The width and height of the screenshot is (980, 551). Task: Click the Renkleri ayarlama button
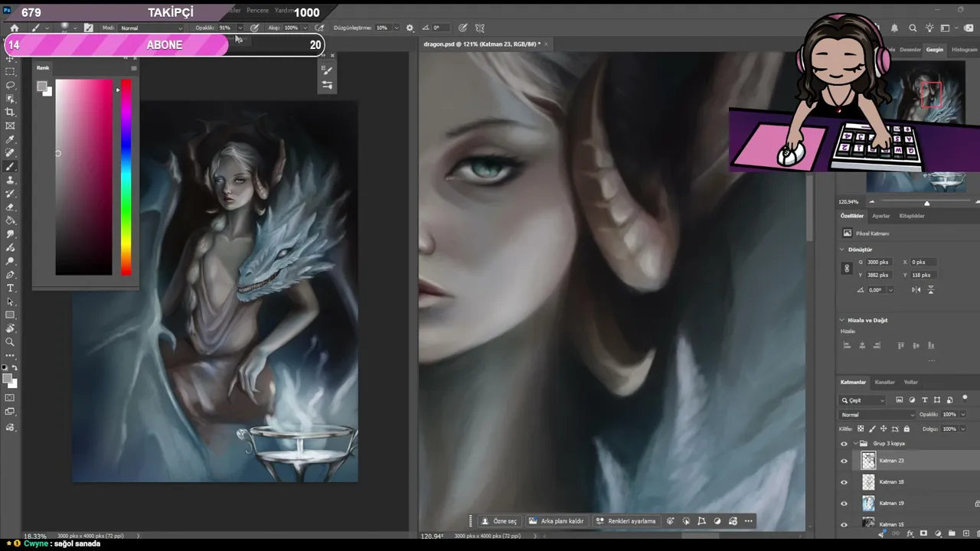(x=626, y=521)
